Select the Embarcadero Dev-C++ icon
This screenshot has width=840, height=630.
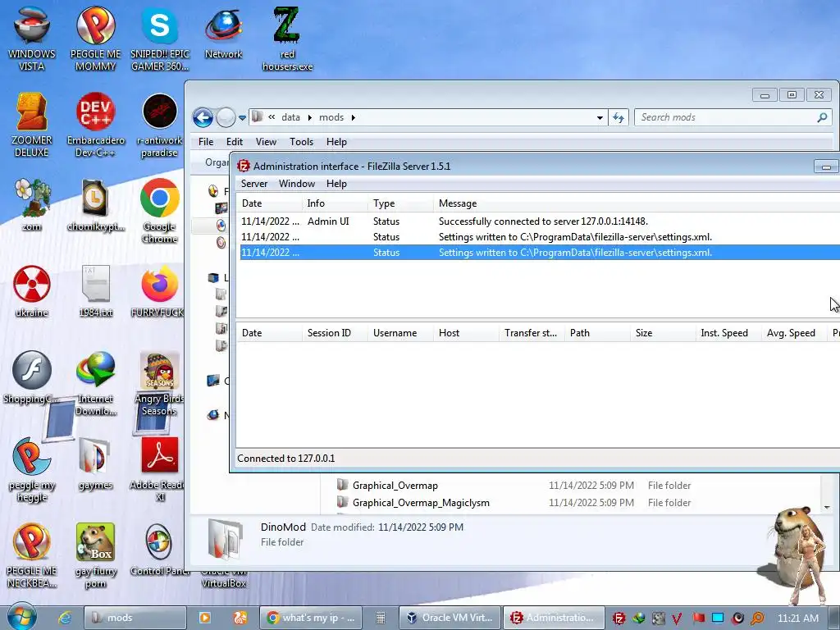click(x=95, y=125)
